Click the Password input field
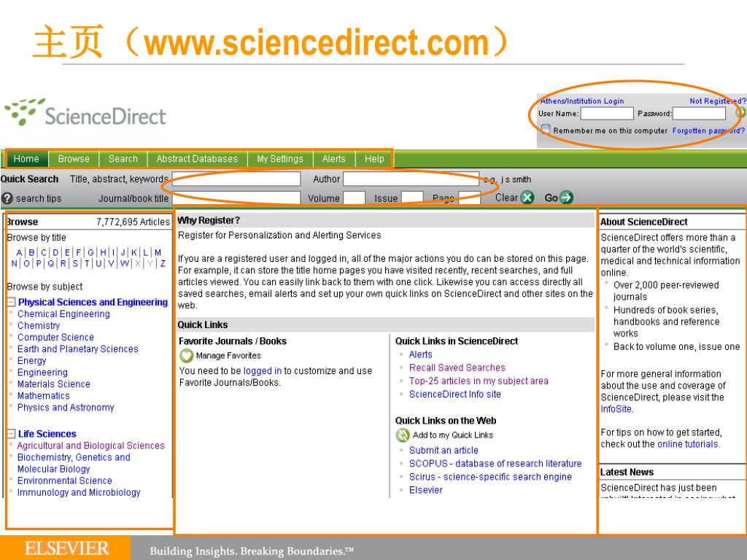The image size is (747, 560). pos(699,113)
